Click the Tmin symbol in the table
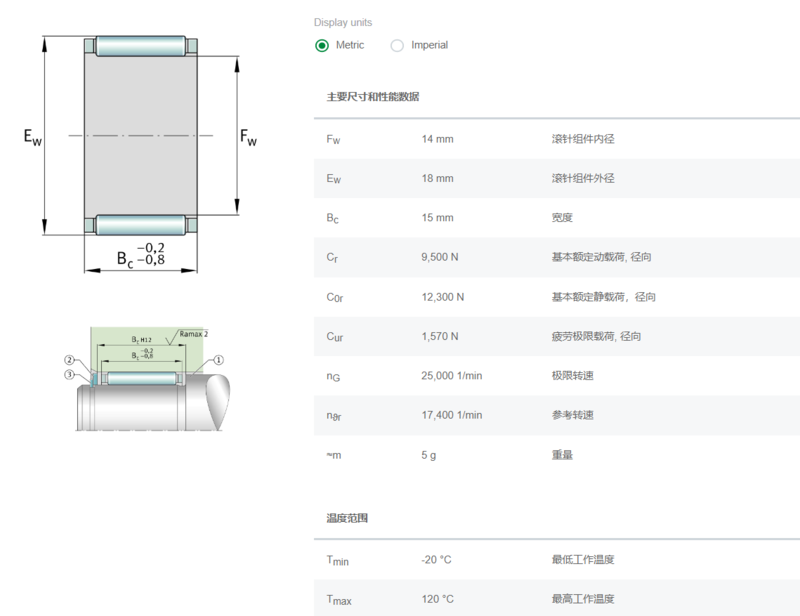The height and width of the screenshot is (616, 800). [x=338, y=560]
